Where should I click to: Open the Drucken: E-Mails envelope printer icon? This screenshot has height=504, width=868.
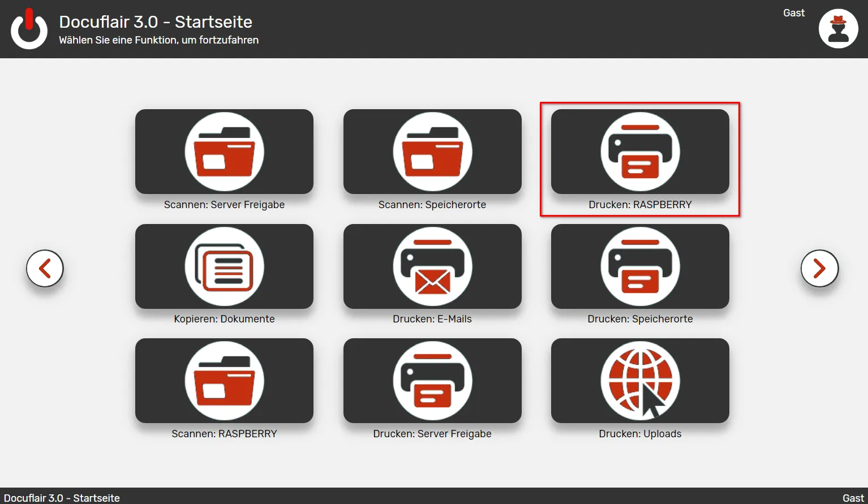coord(432,266)
